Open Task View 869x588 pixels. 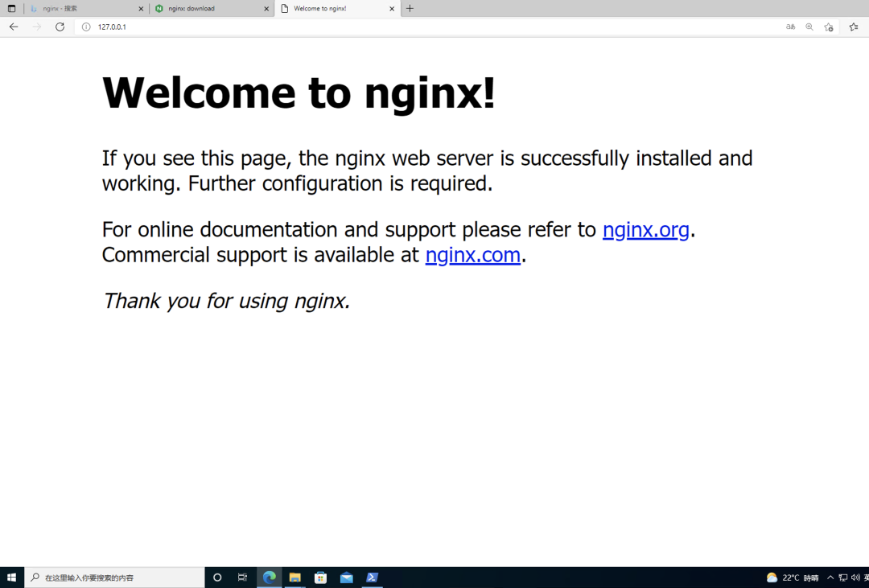point(243,578)
